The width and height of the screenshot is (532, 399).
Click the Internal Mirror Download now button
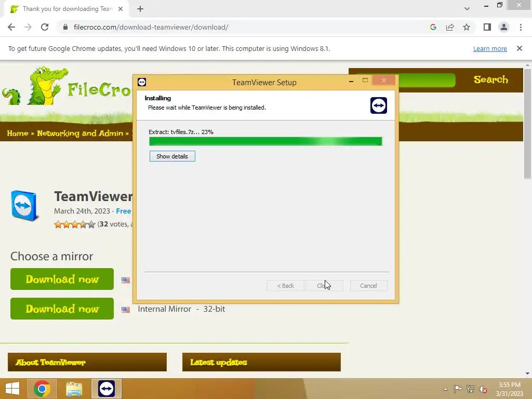[62, 309]
